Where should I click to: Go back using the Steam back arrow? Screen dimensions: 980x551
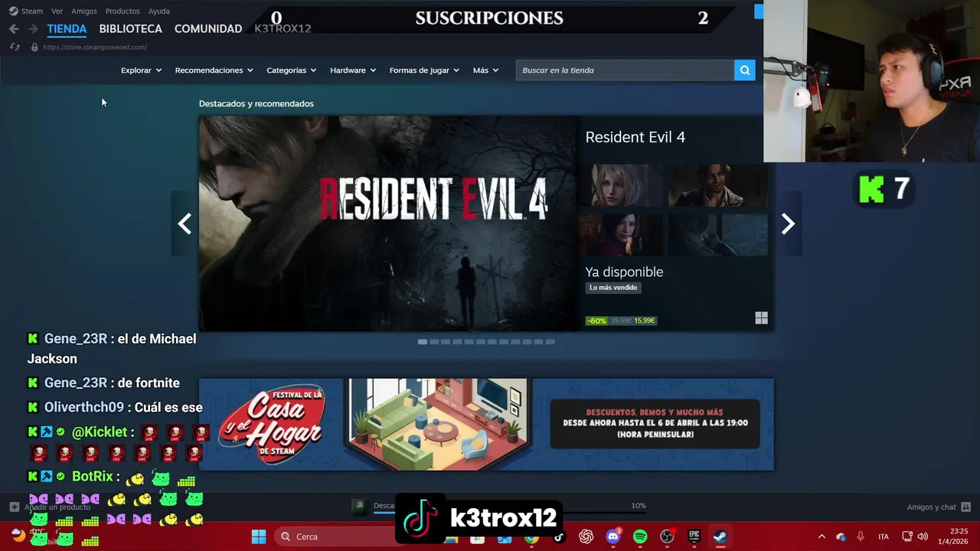pos(14,29)
